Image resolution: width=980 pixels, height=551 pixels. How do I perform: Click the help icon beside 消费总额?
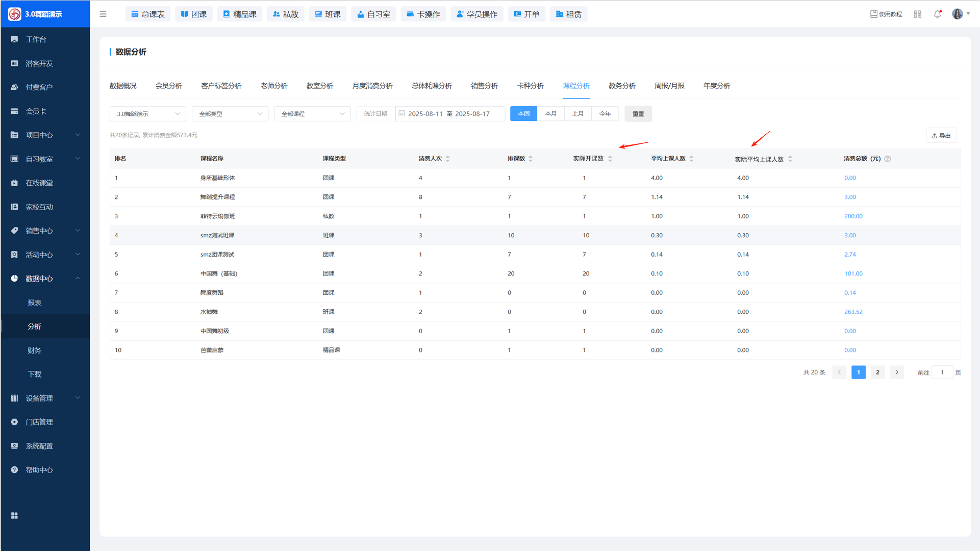(888, 159)
